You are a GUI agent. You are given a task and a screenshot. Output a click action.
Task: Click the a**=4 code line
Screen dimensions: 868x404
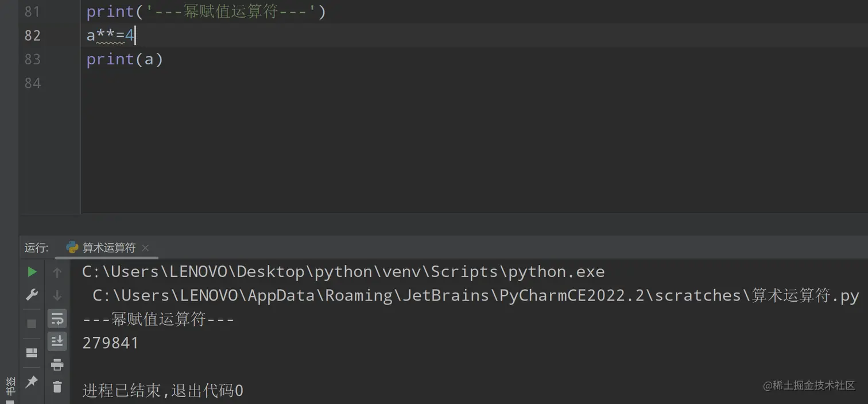110,36
